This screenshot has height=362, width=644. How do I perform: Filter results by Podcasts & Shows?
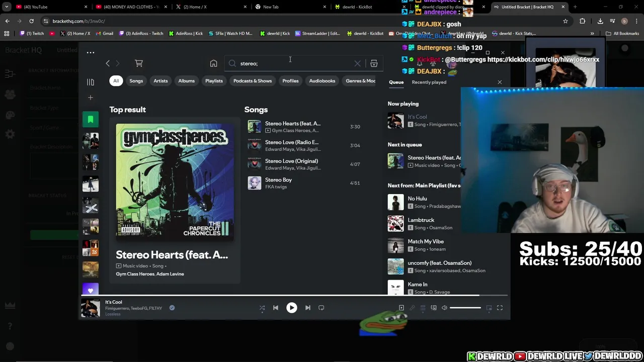click(253, 81)
